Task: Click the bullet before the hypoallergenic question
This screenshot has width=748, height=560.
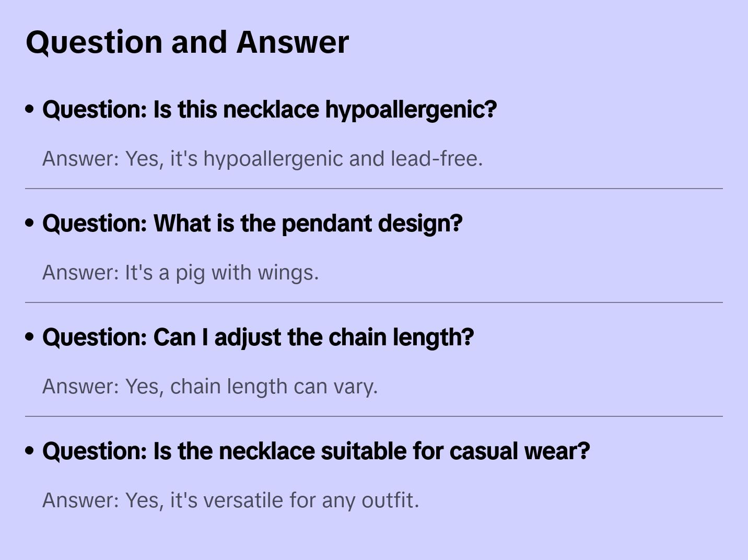Action: [x=30, y=109]
